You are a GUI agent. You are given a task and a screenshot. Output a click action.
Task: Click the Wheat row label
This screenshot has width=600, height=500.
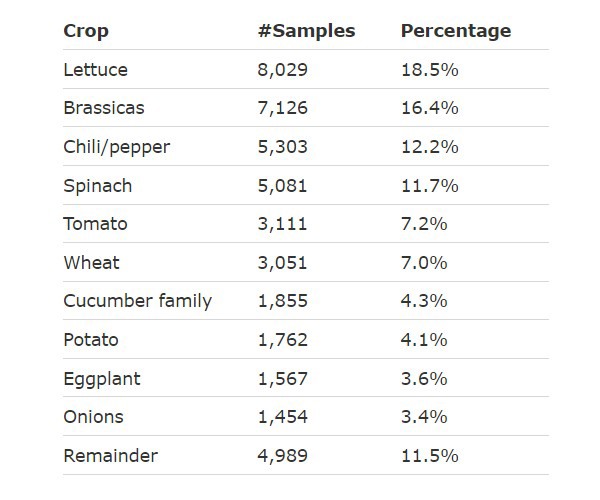click(91, 263)
